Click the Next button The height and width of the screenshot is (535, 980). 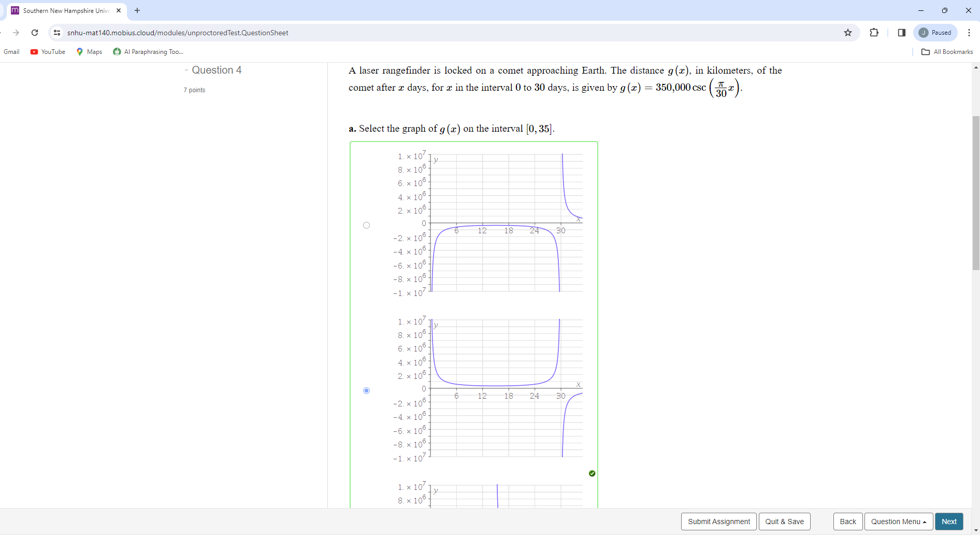coord(949,522)
